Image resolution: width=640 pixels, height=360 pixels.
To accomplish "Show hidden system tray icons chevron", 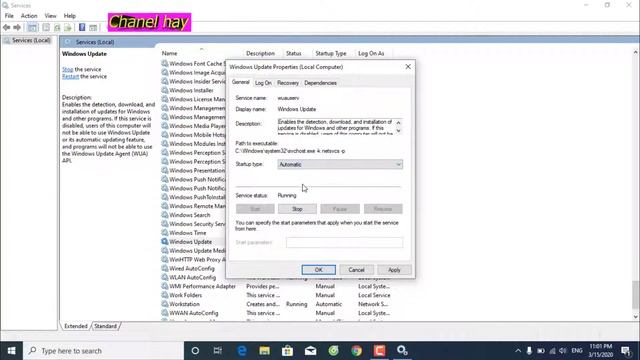I will [518, 351].
